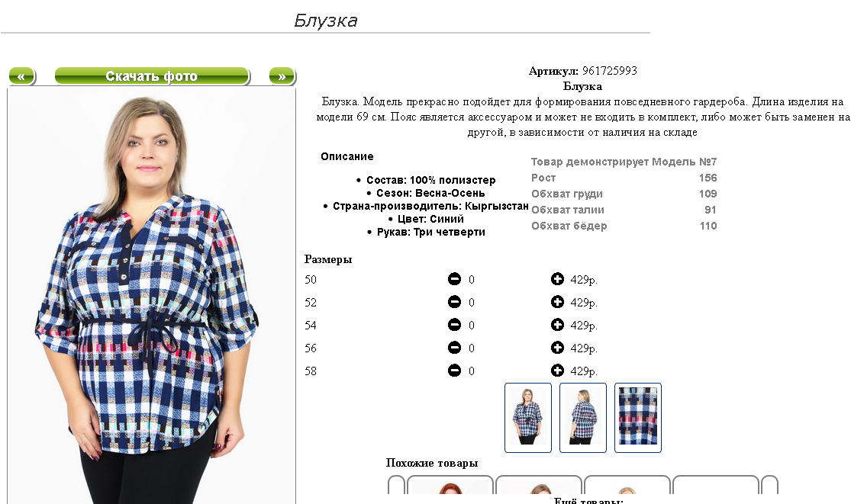The width and height of the screenshot is (851, 504).
Task: Click the plus icon for size 50
Action: (557, 279)
